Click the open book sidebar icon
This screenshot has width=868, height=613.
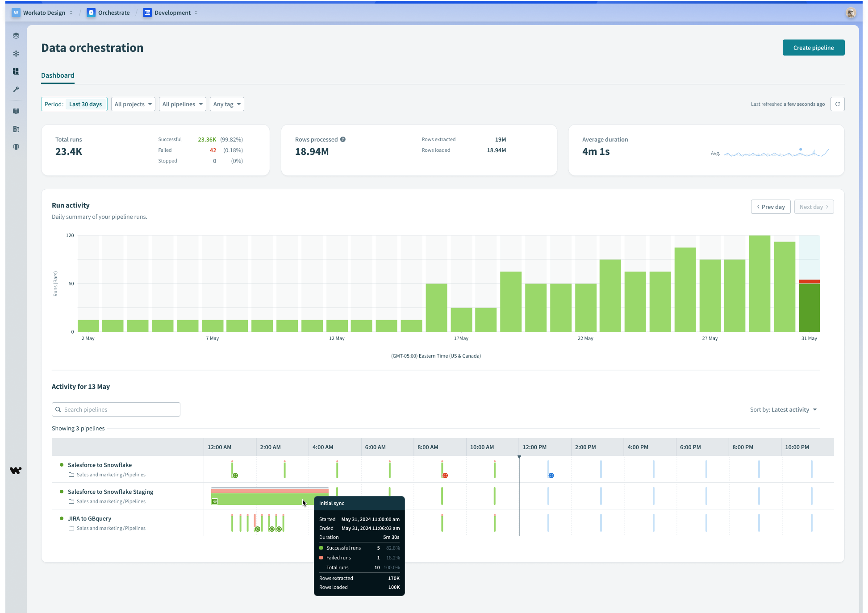click(x=16, y=111)
